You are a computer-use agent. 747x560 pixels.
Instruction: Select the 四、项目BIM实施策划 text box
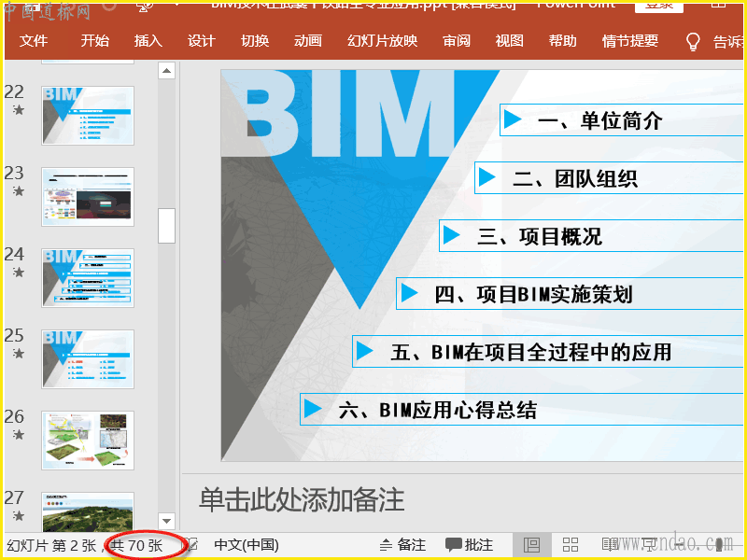[570, 294]
